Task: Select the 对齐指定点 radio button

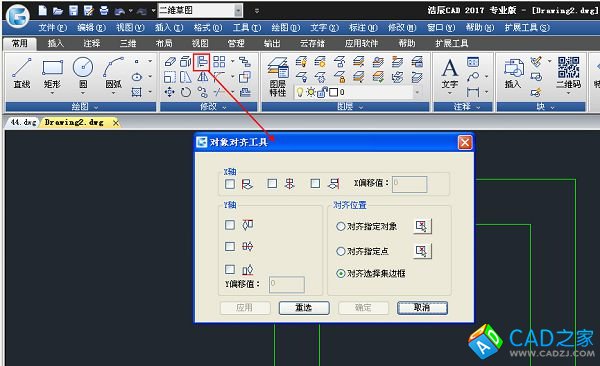Action: tap(340, 251)
